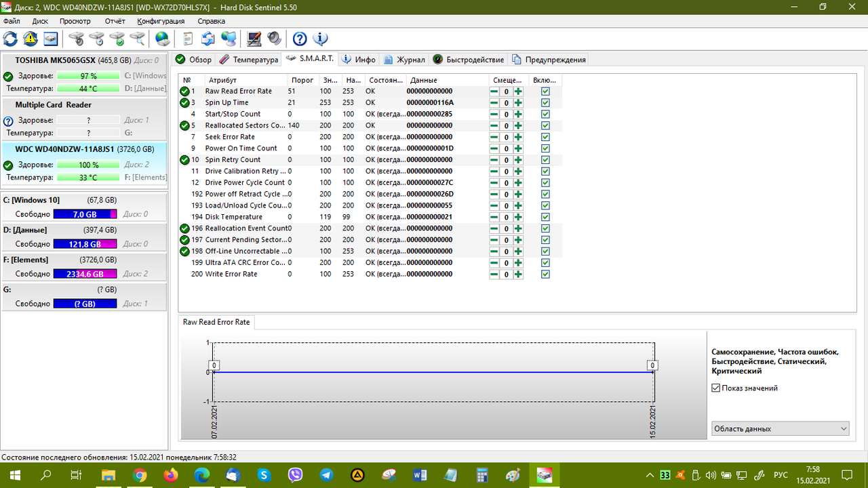
Task: Open configuration via monitor with screwdriver icon
Action: pos(254,39)
